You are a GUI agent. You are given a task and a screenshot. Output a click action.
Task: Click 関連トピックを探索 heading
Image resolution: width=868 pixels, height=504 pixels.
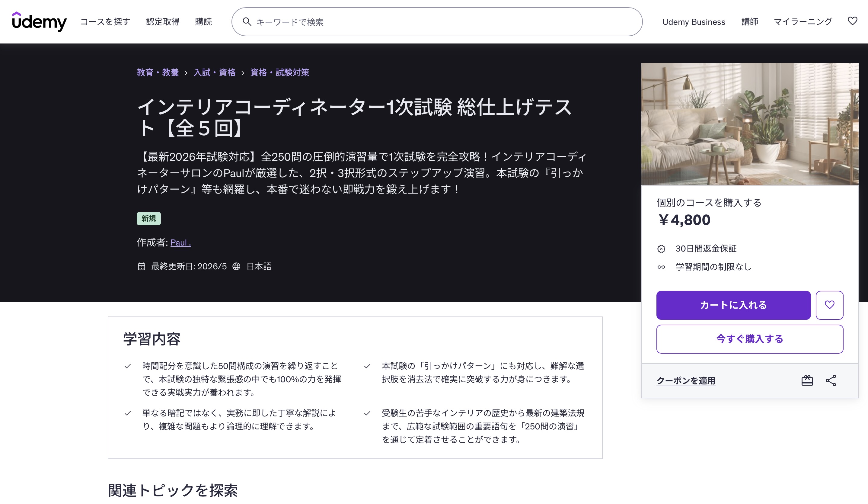pos(173,490)
